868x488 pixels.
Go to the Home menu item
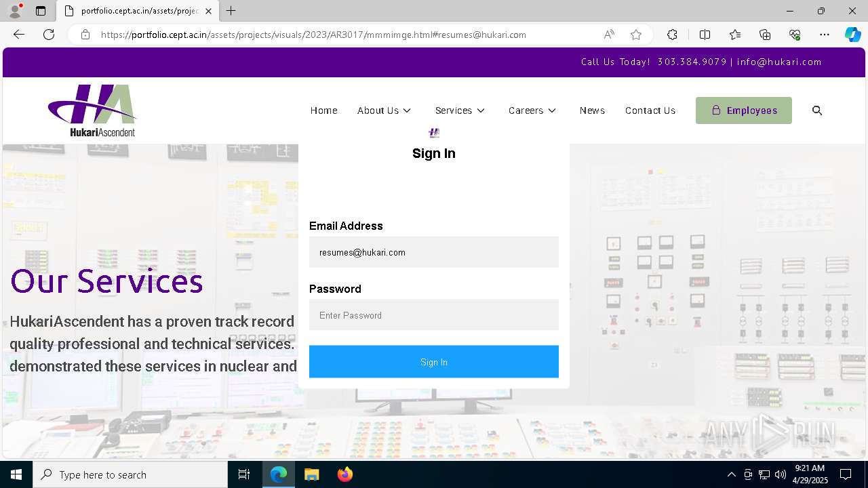click(x=323, y=110)
